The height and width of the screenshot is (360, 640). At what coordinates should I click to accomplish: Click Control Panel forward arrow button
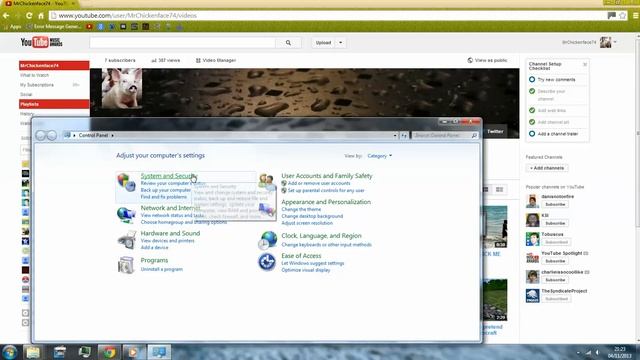[52, 135]
